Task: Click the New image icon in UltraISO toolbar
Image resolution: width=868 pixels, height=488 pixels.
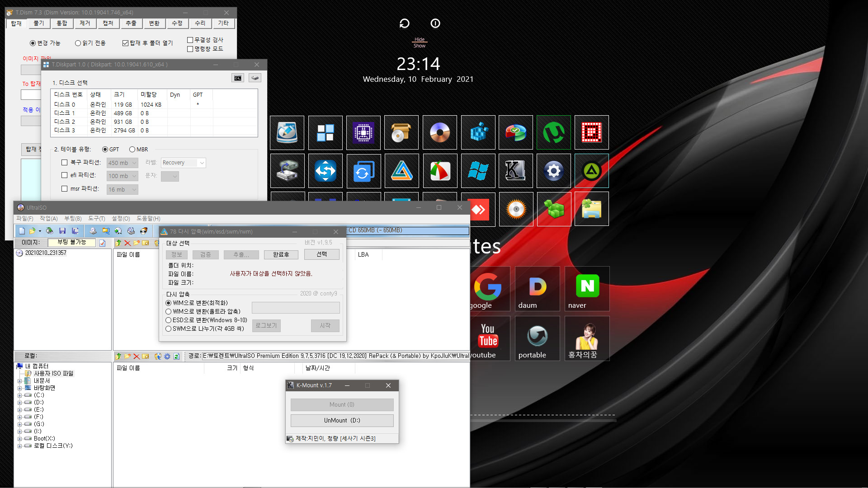Action: 22,231
